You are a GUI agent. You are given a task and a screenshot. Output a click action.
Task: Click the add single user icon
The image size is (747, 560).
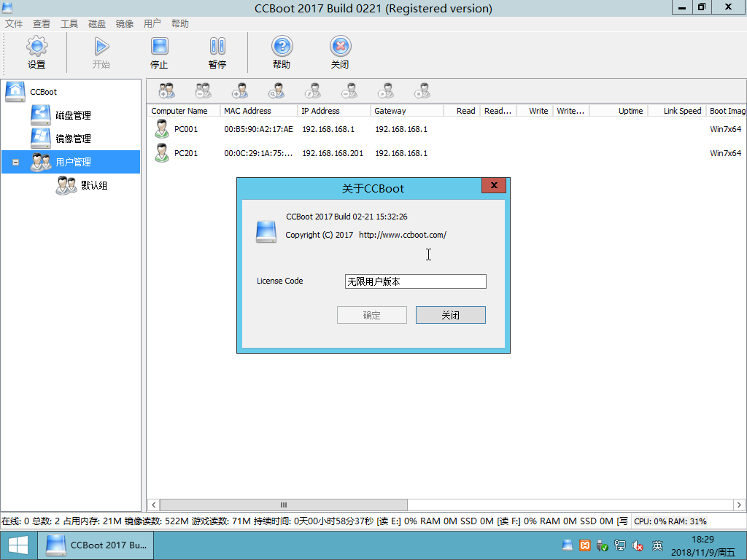239,91
